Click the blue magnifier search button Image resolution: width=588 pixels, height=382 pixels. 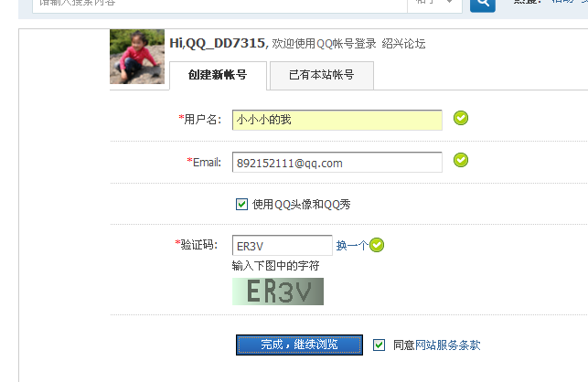pos(483,5)
